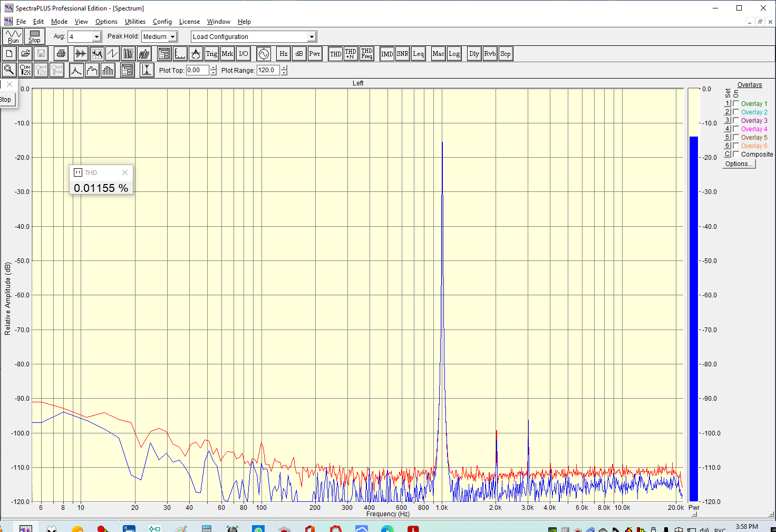The height and width of the screenshot is (532, 776).
Task: Open the signal generator sine icon
Action: [264, 54]
